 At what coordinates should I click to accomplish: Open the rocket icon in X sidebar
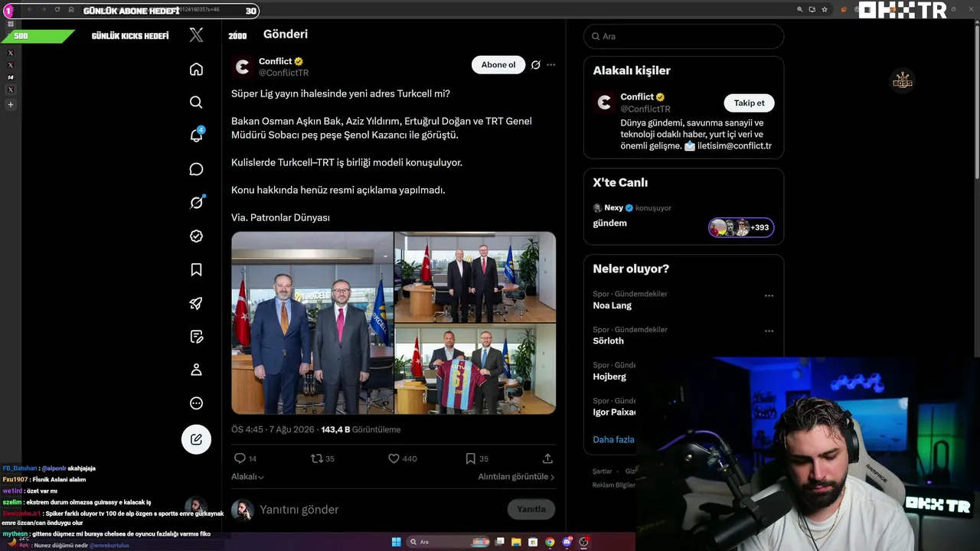click(x=196, y=303)
